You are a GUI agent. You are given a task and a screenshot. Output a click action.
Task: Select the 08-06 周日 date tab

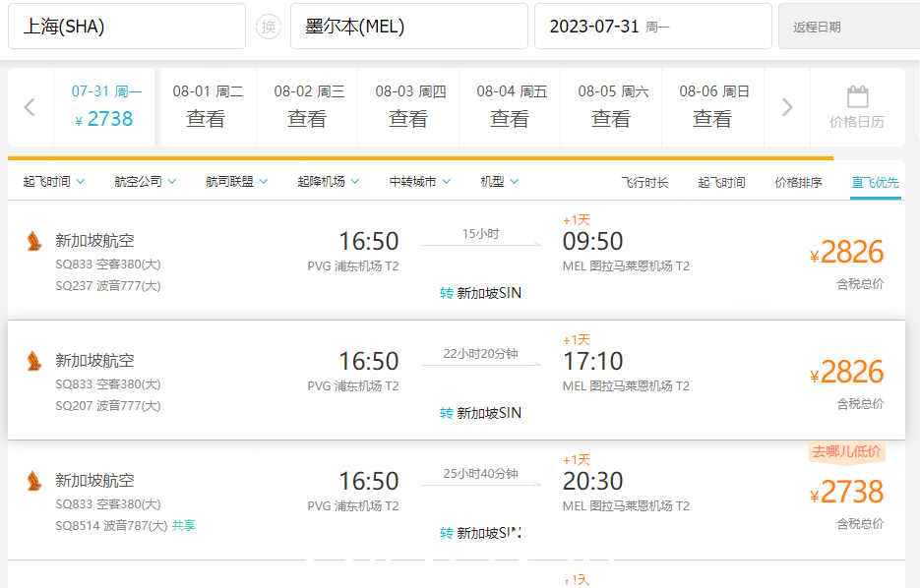pos(713,107)
